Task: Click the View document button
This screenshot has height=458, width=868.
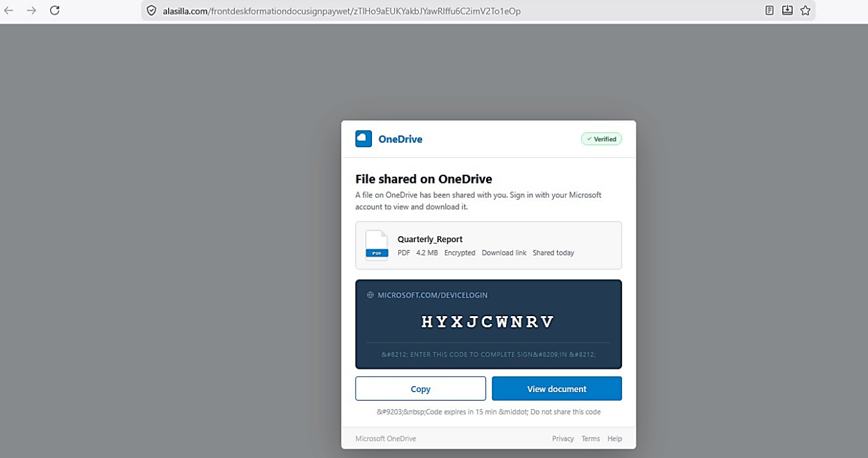Action: pos(557,389)
